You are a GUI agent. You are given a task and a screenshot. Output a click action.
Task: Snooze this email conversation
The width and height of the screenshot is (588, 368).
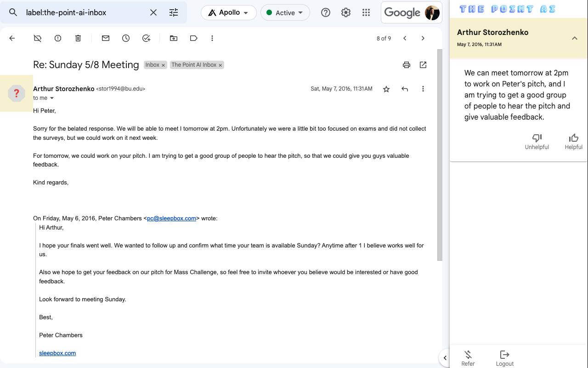pos(126,38)
